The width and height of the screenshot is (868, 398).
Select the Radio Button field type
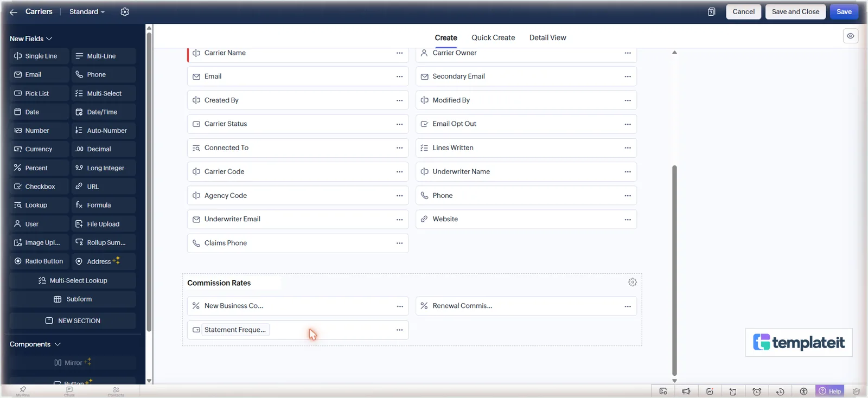[x=39, y=261]
